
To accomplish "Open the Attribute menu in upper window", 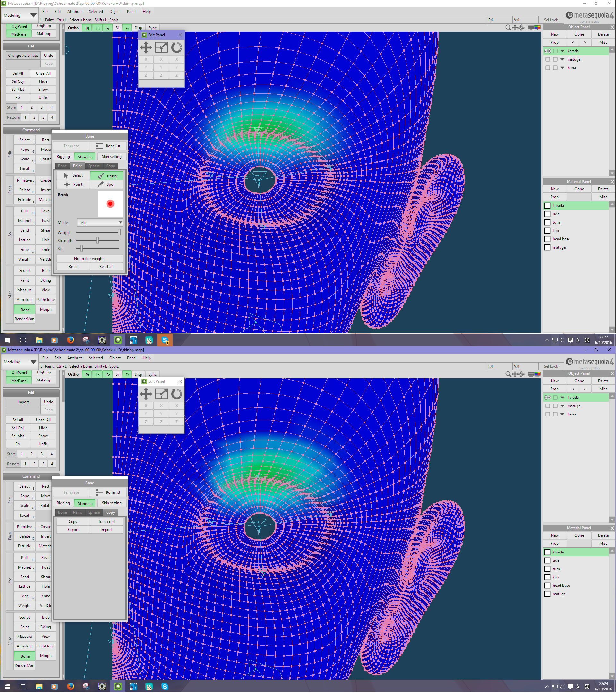I will pos(75,12).
